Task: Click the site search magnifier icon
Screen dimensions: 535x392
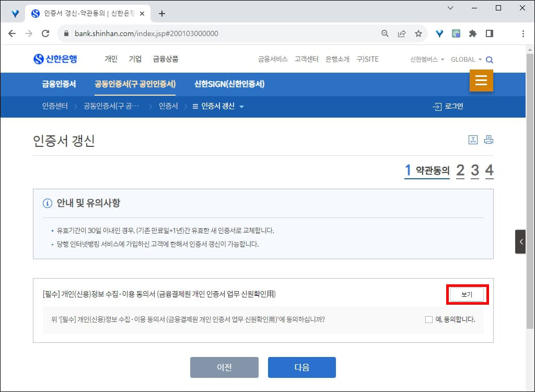Action: point(489,59)
